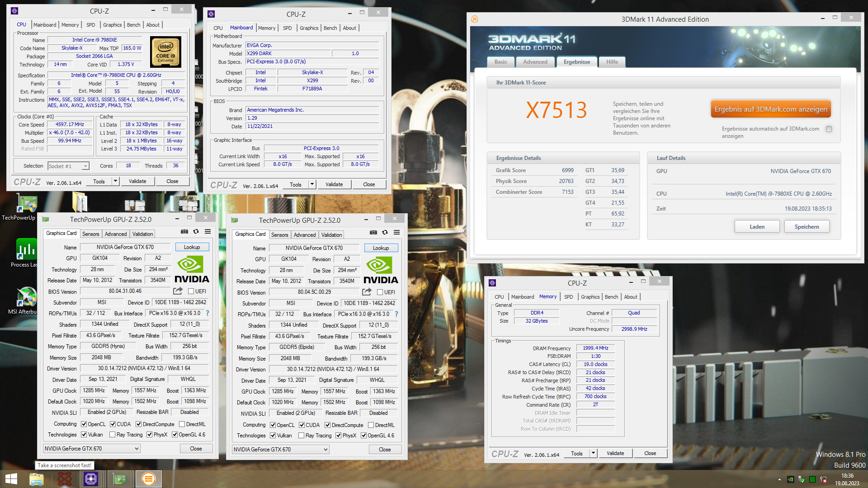The image size is (868, 488).
Task: Switch to Sensors tab in left GPU-Z
Action: click(90, 234)
